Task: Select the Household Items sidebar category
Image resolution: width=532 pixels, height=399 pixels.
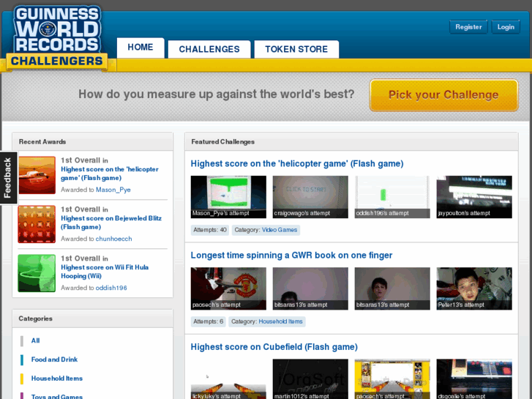Action: (x=57, y=379)
